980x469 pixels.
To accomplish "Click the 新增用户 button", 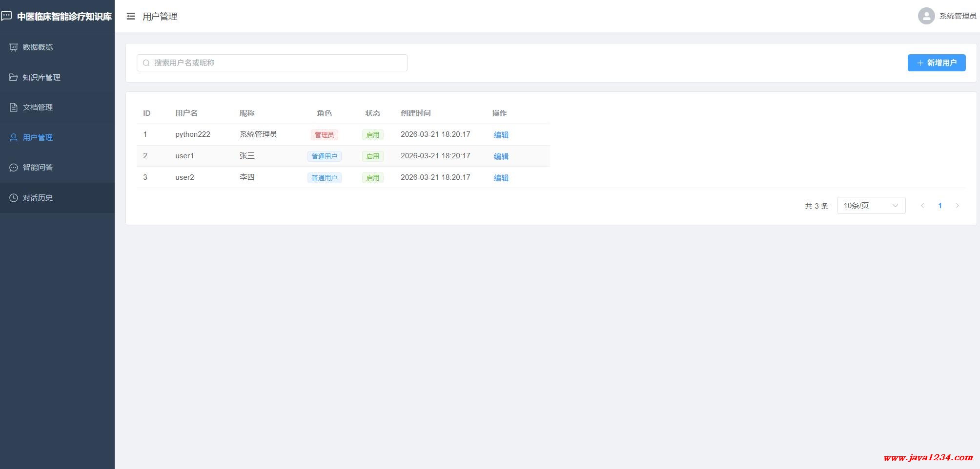I will click(x=936, y=63).
